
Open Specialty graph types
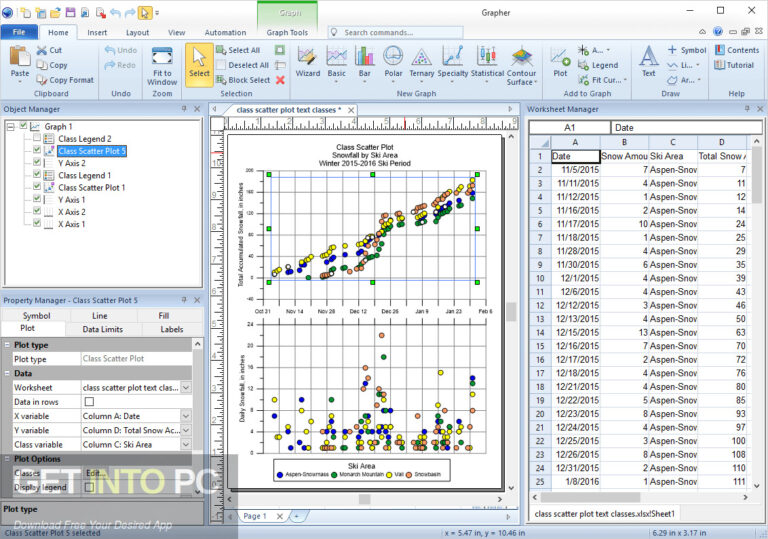tap(453, 62)
